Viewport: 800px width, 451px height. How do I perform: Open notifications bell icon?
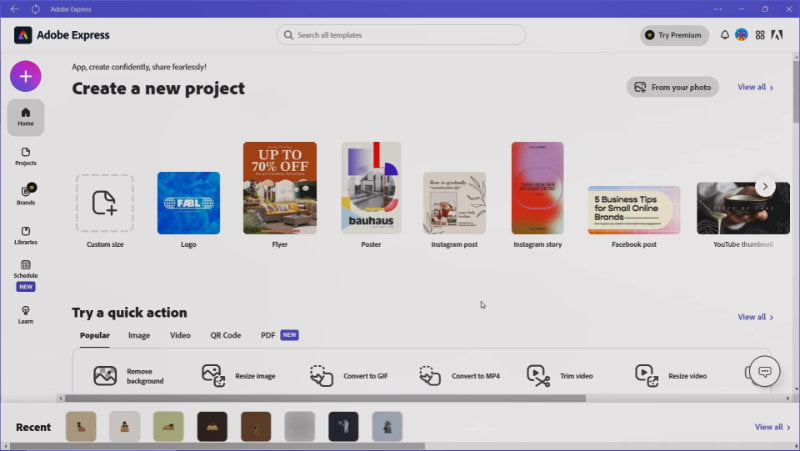(x=724, y=35)
